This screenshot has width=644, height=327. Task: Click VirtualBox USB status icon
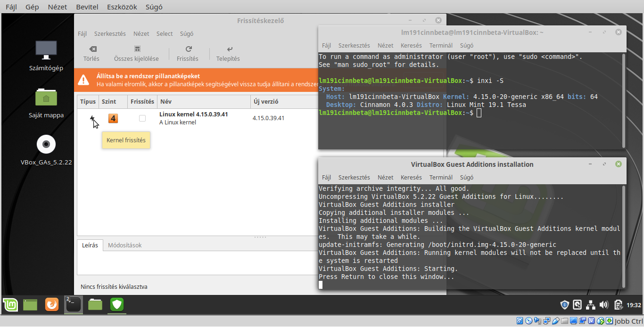556,321
